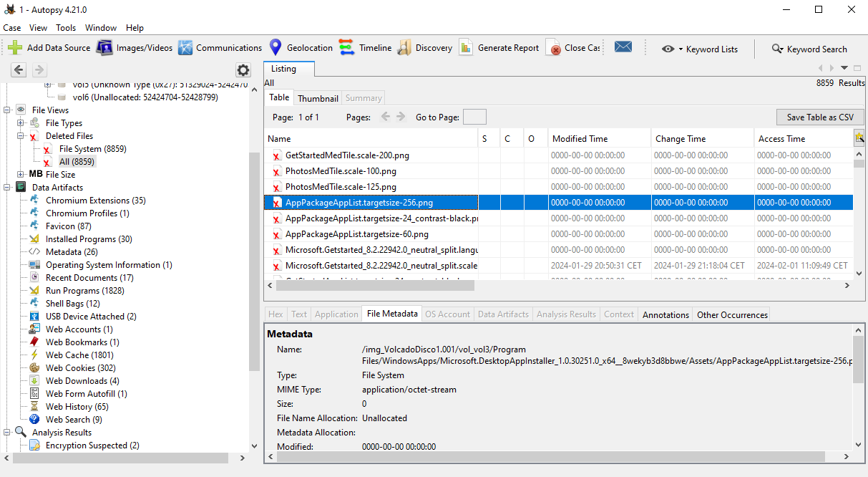This screenshot has height=477, width=868.
Task: Click the envelope icon in toolbar
Action: (x=623, y=47)
